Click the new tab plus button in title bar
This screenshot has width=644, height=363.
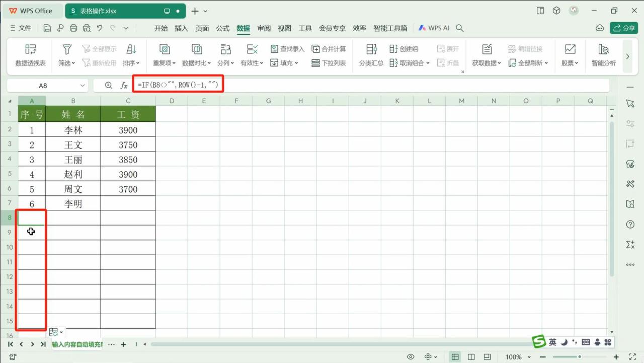click(195, 11)
